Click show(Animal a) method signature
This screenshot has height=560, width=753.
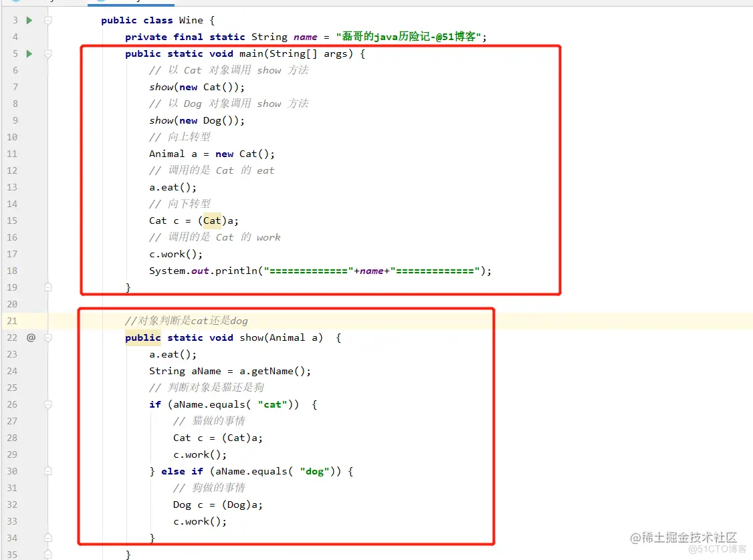tap(282, 337)
